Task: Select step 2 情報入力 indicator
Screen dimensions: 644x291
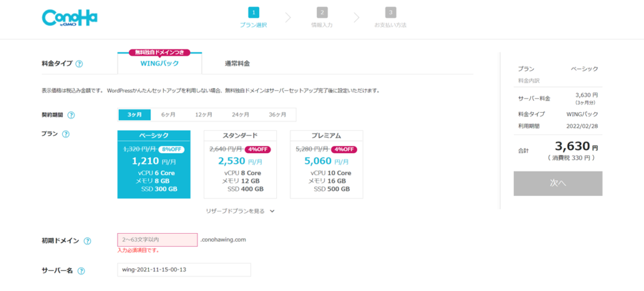Action: coord(322,18)
